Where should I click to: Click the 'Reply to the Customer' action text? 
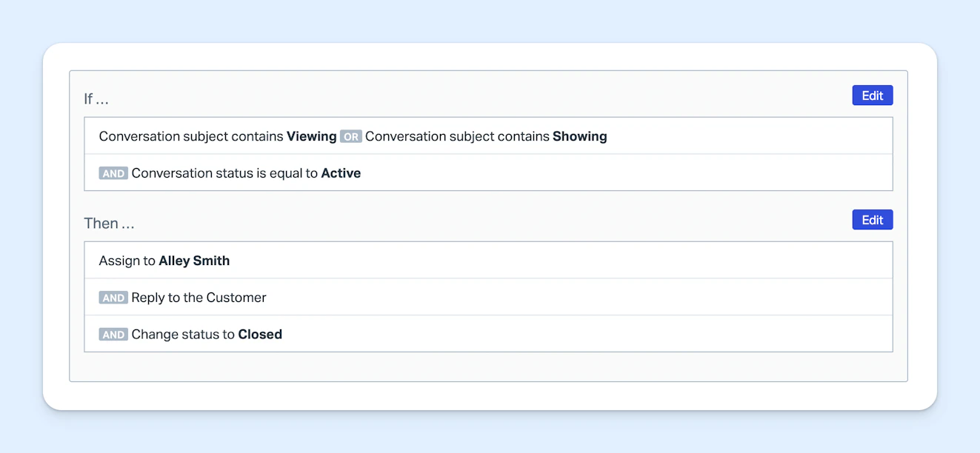click(199, 298)
